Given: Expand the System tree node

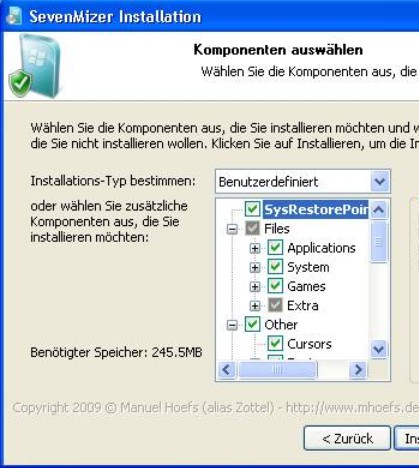Looking at the screenshot, I should [255, 267].
